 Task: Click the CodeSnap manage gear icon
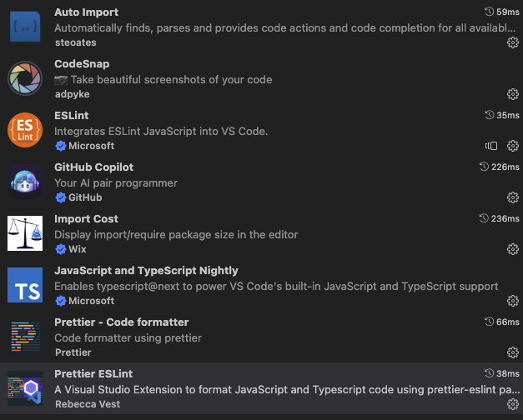(x=513, y=94)
